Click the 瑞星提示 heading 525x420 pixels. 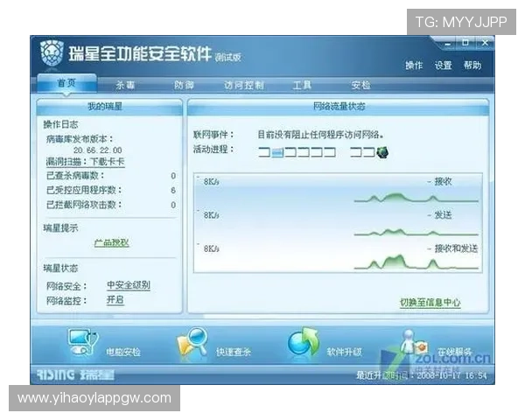click(60, 228)
